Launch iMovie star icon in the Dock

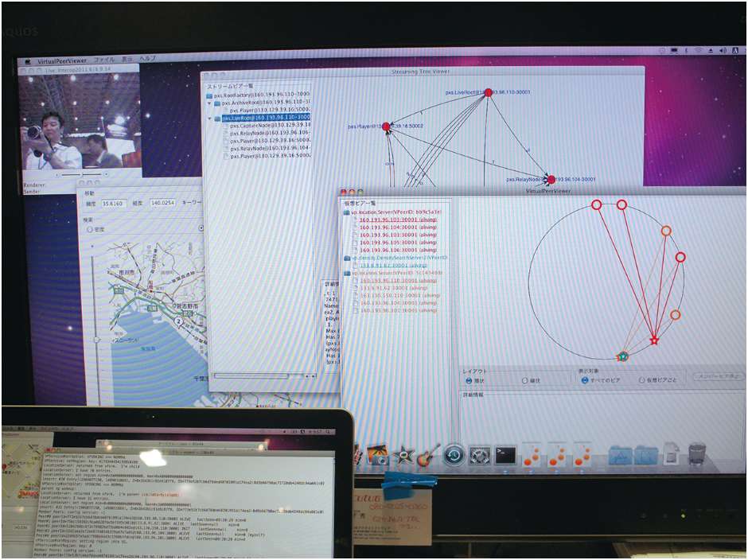(x=403, y=455)
